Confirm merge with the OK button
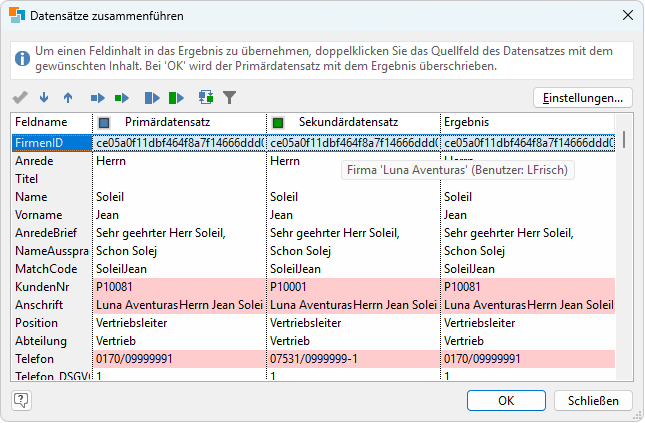The image size is (645, 423). [x=506, y=400]
